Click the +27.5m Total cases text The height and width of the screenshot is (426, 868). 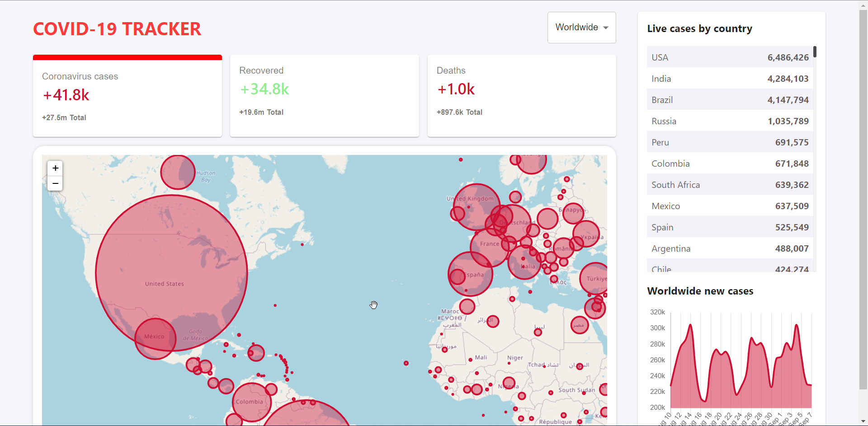pyautogui.click(x=64, y=117)
